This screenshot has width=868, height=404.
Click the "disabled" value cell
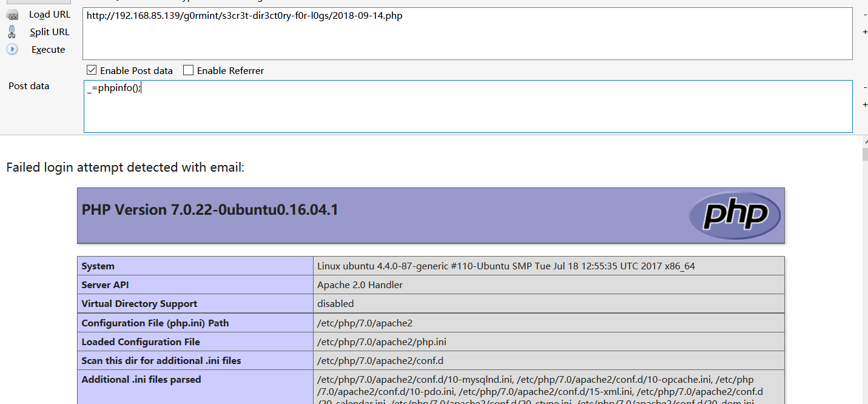(549, 304)
